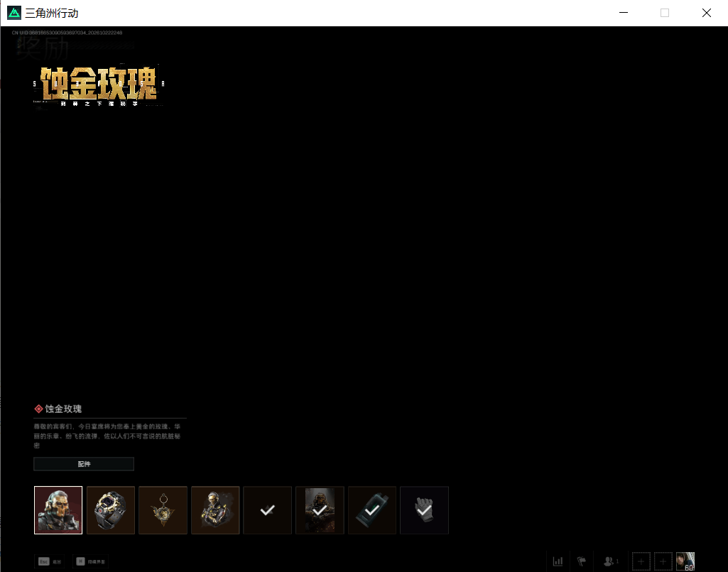Screen dimensions: 728x572
Task: Open the flag icon in bottom bar
Action: click(581, 561)
